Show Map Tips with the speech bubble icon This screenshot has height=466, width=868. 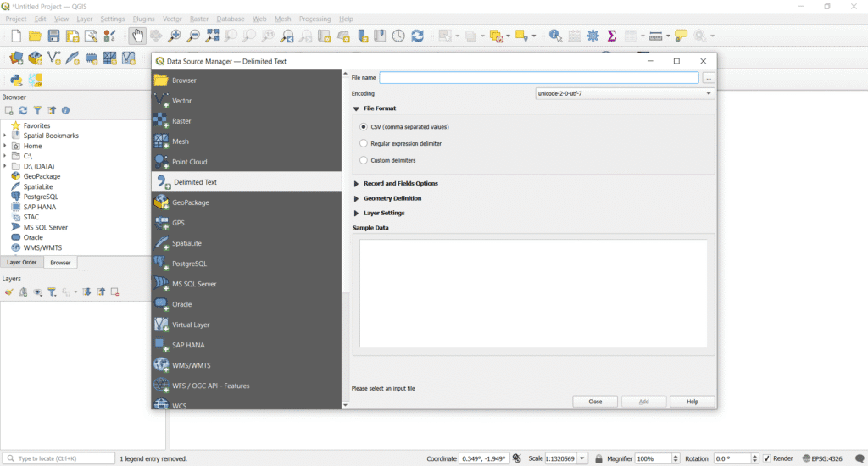point(681,36)
